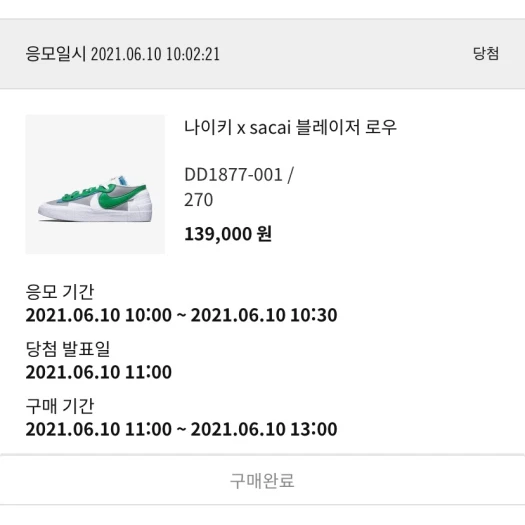
Task: Click the 응모 기간 label
Action: click(x=60, y=292)
